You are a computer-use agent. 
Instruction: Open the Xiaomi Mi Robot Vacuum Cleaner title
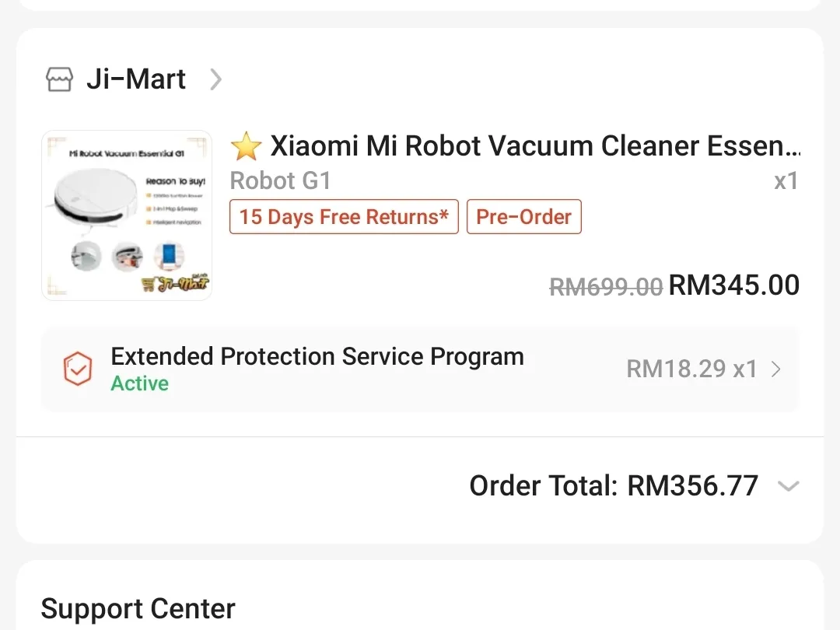point(535,146)
